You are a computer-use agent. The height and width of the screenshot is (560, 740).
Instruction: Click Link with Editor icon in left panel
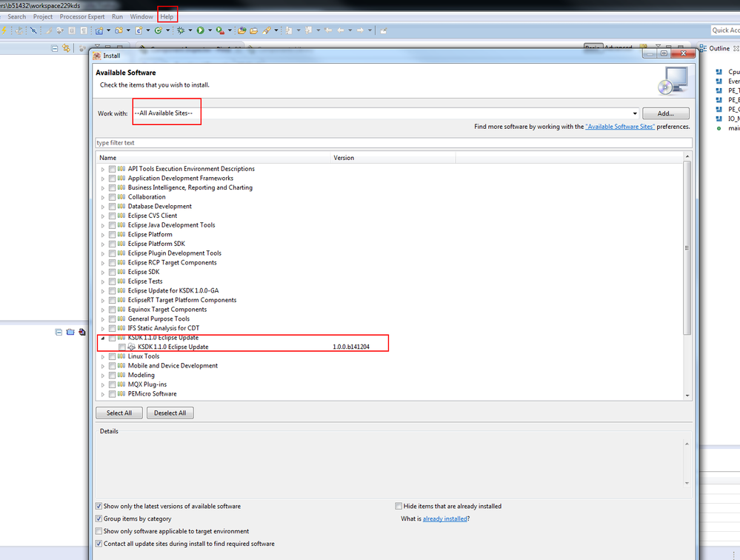click(x=66, y=48)
